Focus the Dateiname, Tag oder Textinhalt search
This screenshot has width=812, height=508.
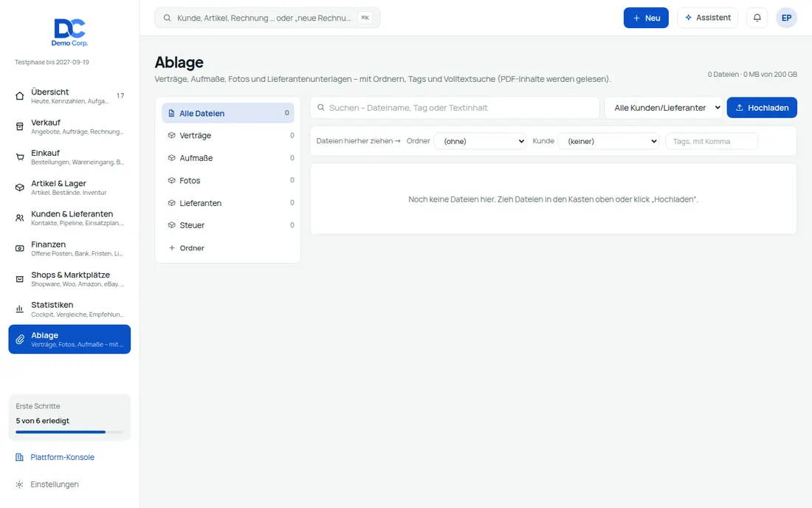[455, 108]
